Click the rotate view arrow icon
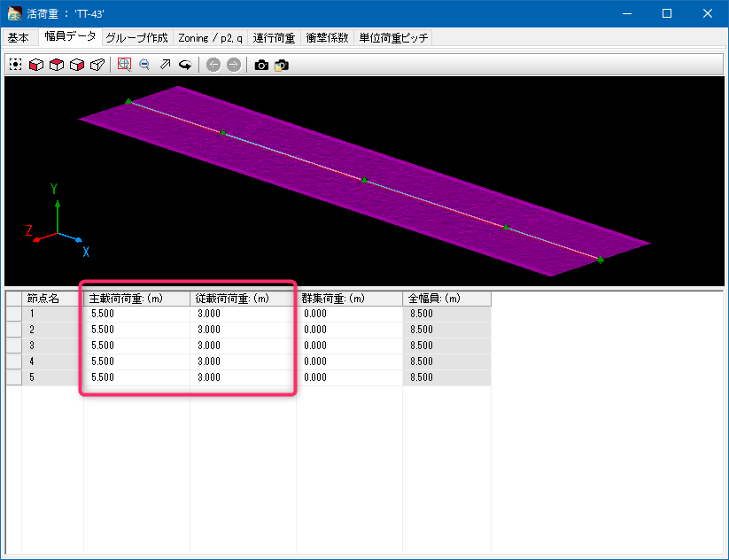This screenshot has width=729, height=560. (185, 65)
